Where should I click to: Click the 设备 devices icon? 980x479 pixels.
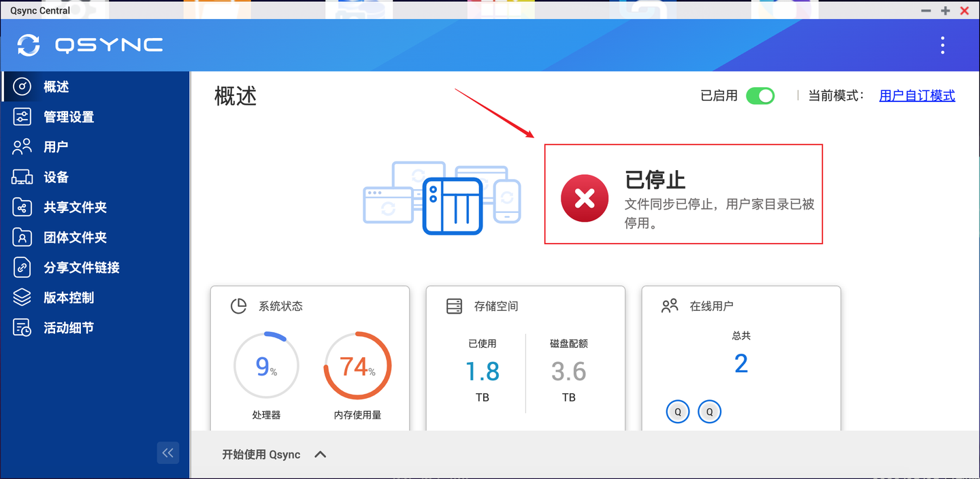tap(22, 177)
